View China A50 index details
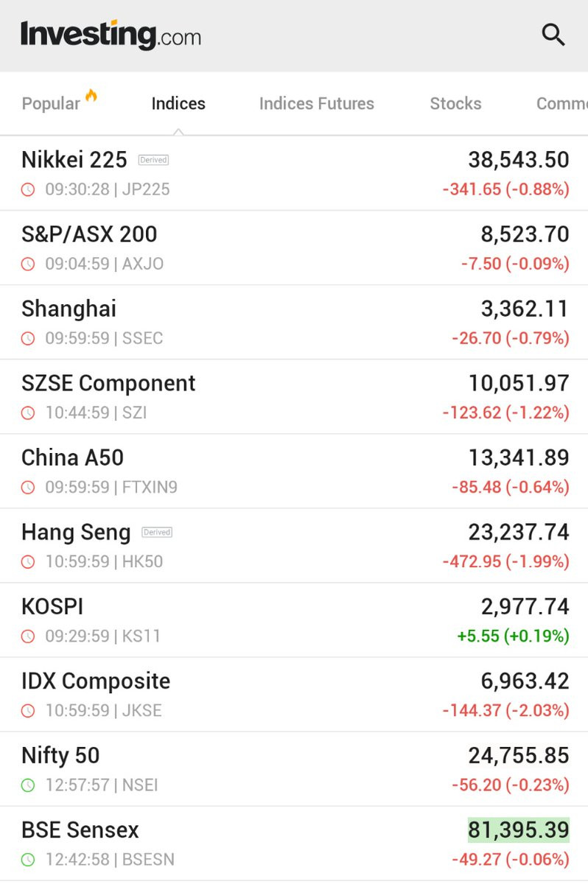 [x=294, y=471]
